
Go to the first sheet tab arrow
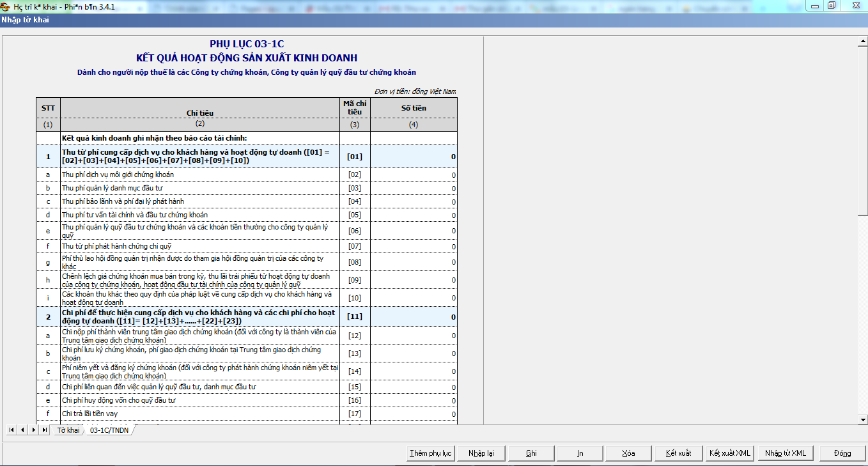12,430
